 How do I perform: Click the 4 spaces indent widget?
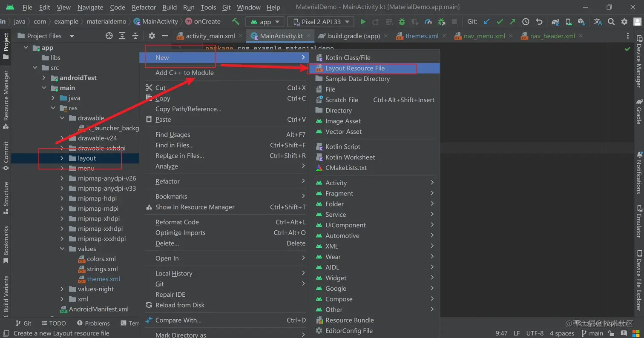coord(562,333)
